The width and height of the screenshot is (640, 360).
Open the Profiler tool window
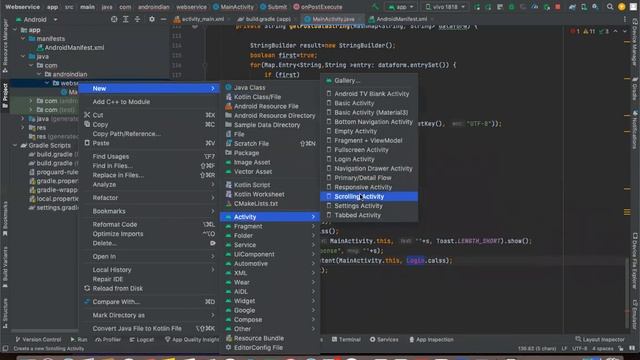point(108,340)
